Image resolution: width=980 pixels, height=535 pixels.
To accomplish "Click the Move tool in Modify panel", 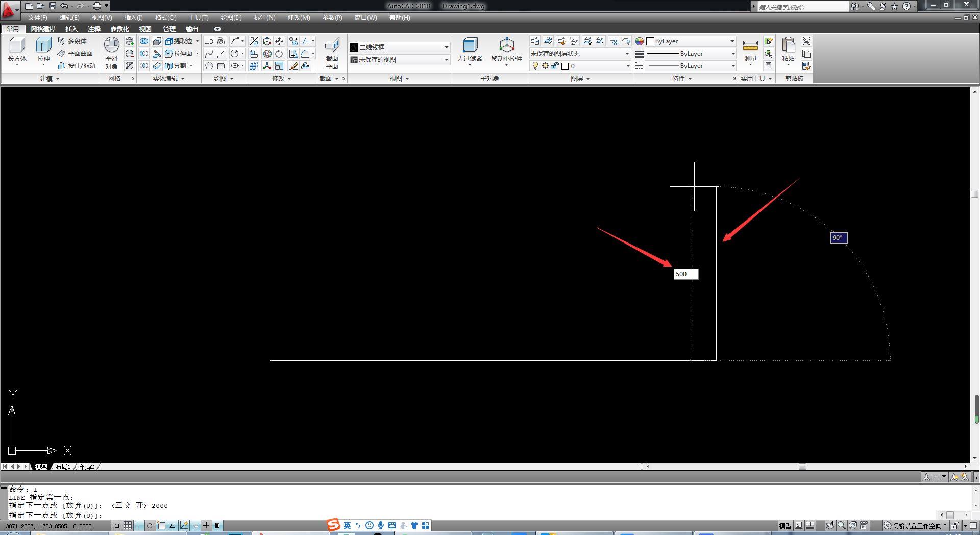I will pos(279,41).
